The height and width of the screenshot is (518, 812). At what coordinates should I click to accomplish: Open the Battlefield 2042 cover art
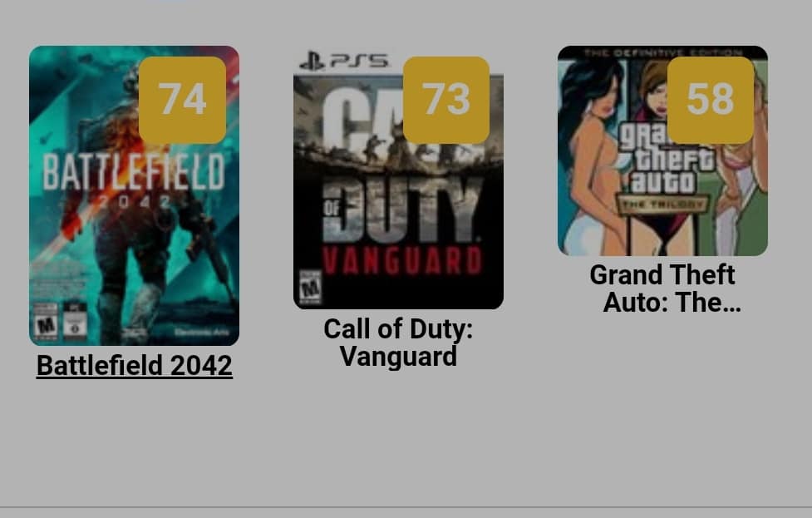134,195
